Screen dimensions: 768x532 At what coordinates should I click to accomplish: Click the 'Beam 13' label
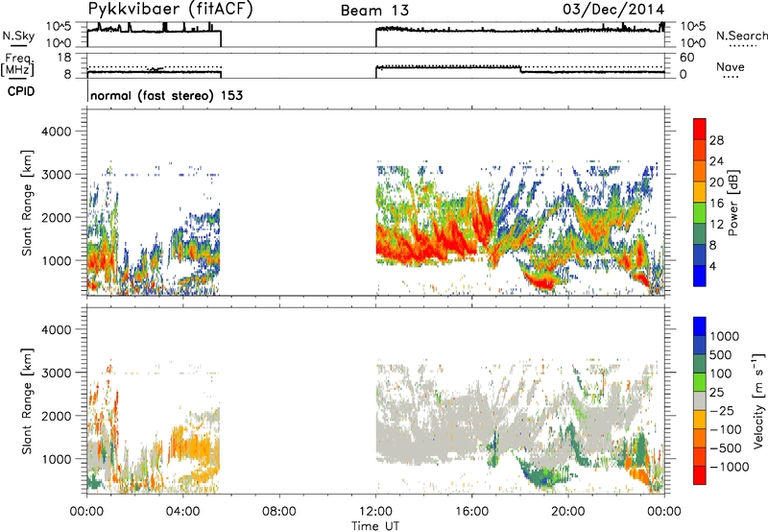coord(374,11)
